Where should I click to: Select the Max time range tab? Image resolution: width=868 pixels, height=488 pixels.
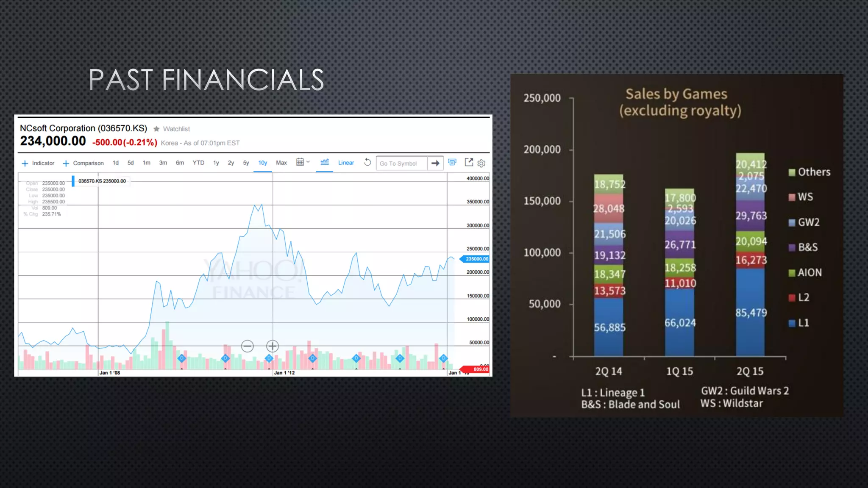coord(281,163)
